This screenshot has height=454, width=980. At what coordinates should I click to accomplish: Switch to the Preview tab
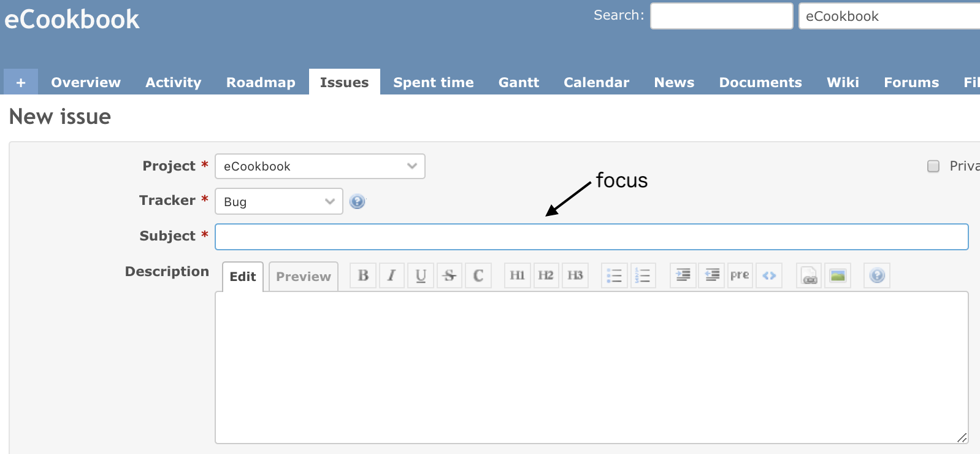point(303,277)
